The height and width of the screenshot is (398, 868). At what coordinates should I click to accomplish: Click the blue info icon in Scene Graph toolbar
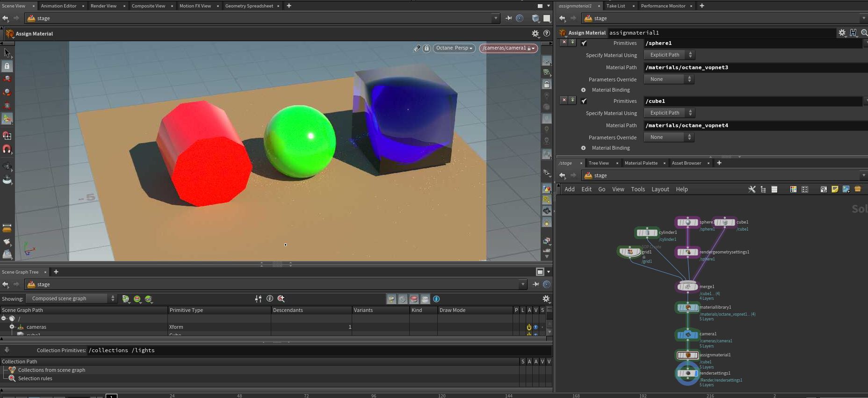436,299
